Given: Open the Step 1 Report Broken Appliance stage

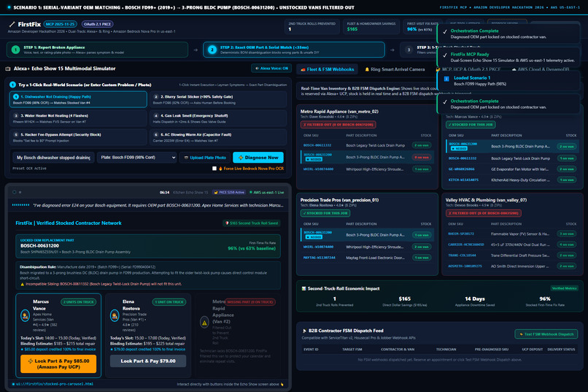Looking at the screenshot, I should point(97,50).
